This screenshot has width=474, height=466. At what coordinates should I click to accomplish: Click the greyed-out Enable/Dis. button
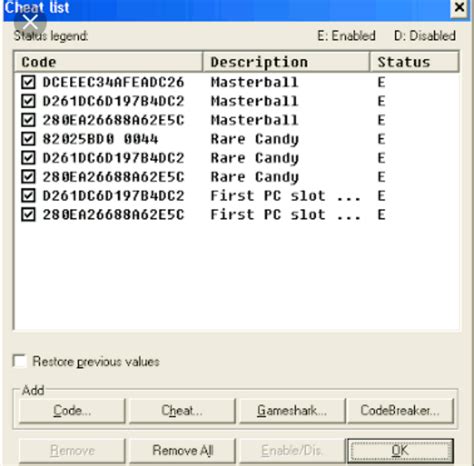click(x=292, y=451)
